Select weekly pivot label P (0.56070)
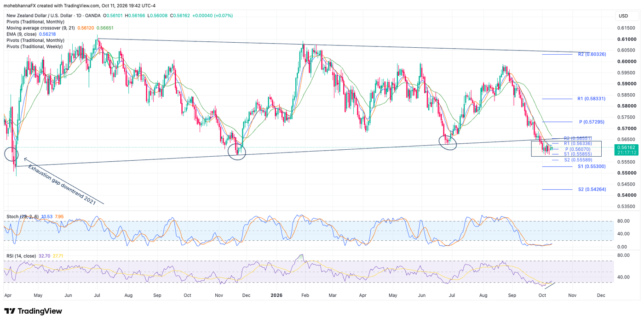Image resolution: width=644 pixels, height=322 pixels. point(578,149)
